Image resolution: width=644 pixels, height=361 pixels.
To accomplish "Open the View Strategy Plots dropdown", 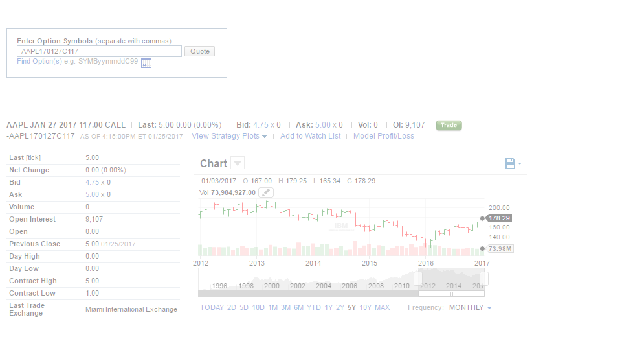I will click(230, 136).
